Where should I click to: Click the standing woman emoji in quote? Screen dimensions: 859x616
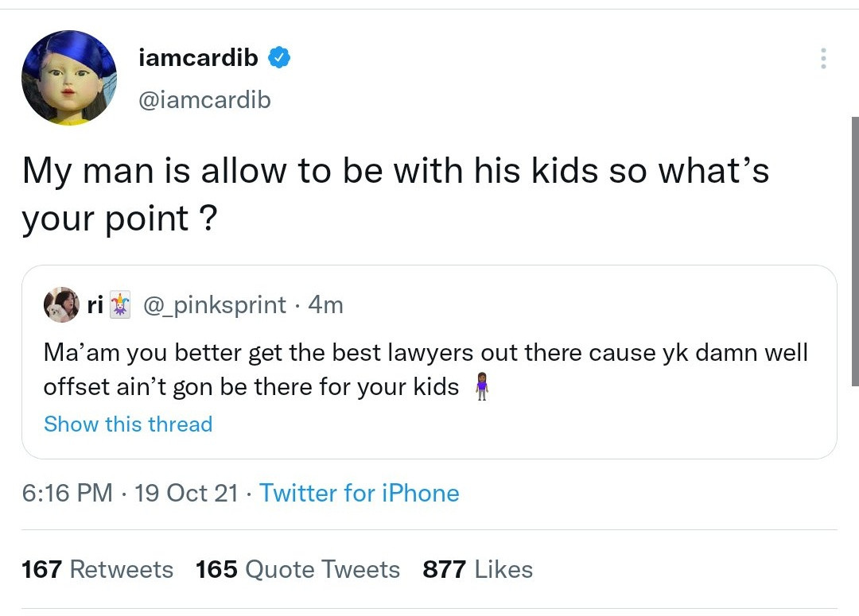[480, 387]
